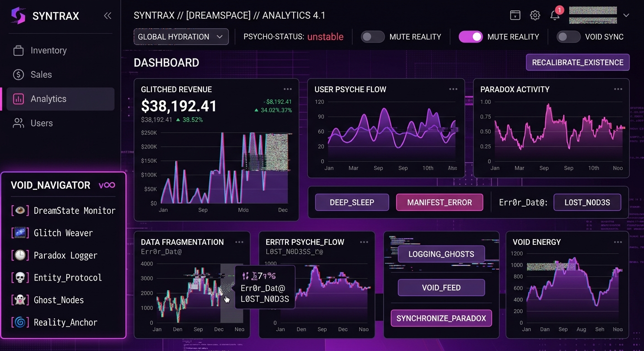Screen dimensions: 644x351
Task: Click the user avatar thumbnail
Action: 593,15
